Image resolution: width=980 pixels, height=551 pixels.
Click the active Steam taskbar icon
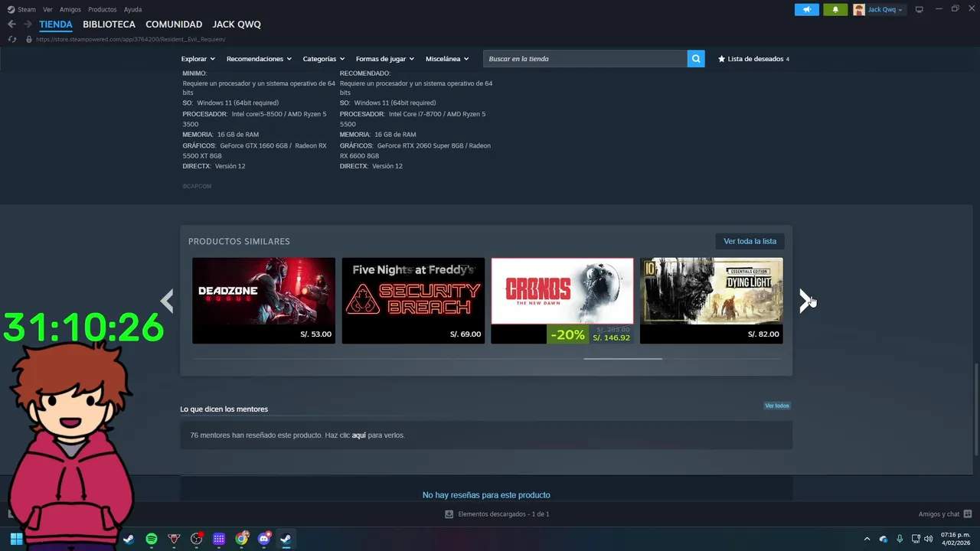click(286, 539)
